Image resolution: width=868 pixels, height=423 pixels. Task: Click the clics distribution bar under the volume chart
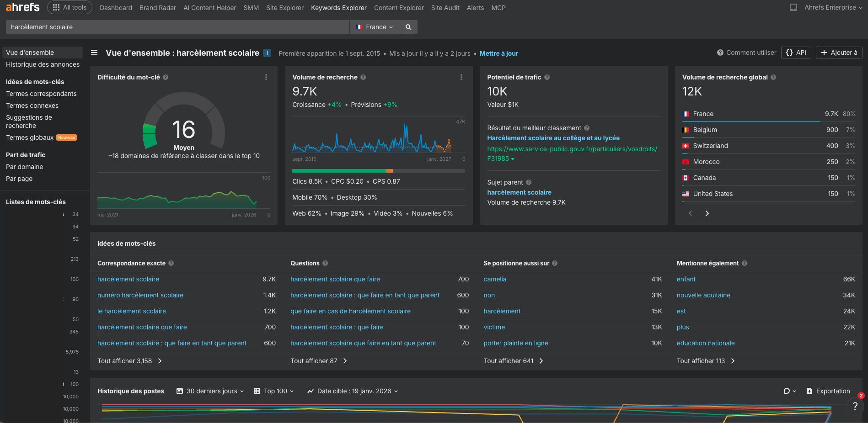pyautogui.click(x=379, y=171)
